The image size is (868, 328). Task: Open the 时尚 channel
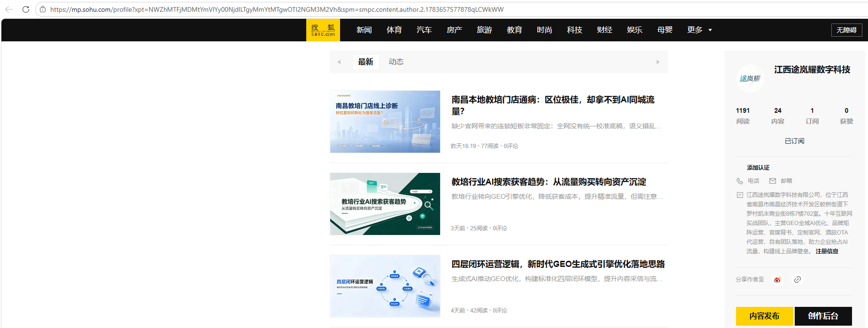[544, 30]
